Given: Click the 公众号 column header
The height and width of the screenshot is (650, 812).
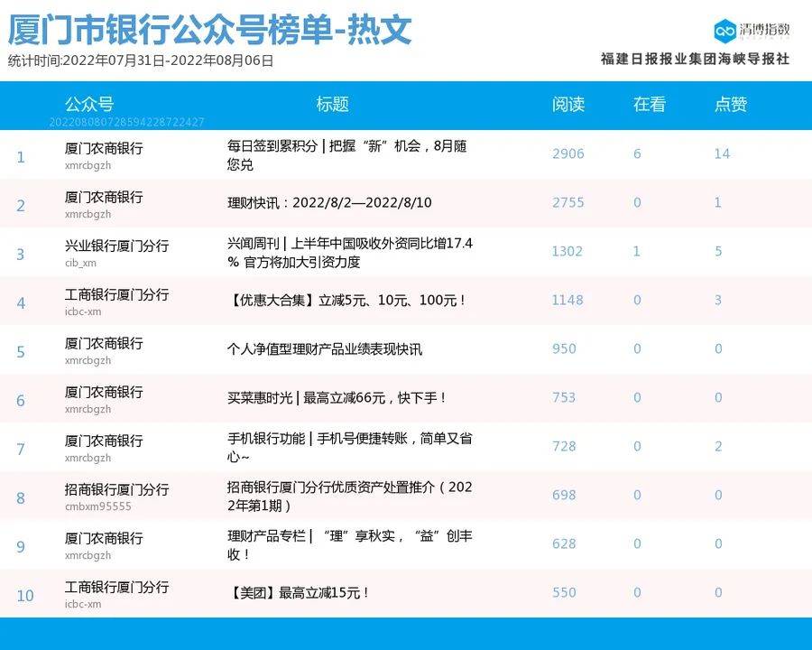Looking at the screenshot, I should coord(89,104).
